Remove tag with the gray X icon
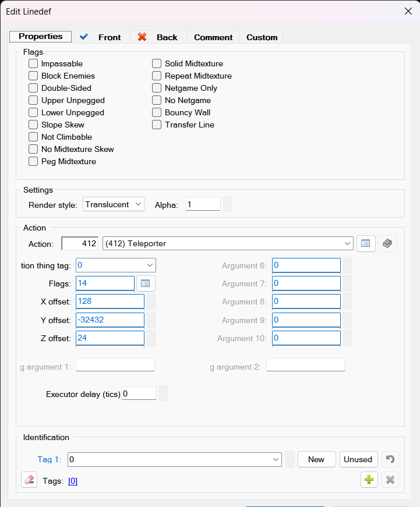 (390, 480)
